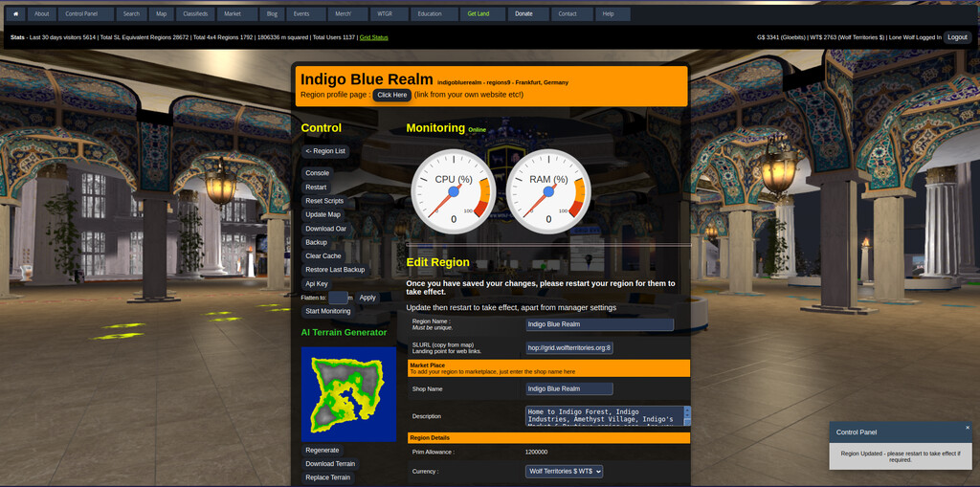Close the Control Panel notification popup
The height and width of the screenshot is (487, 980).
tap(967, 428)
